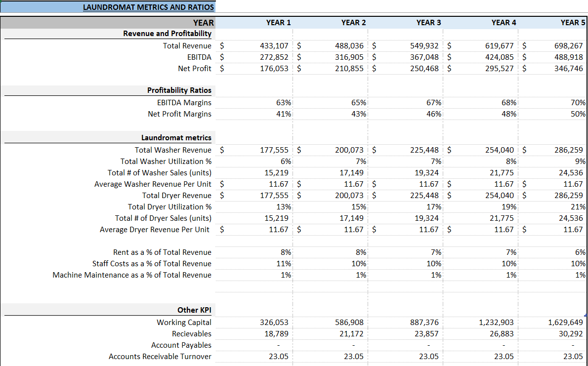Select the YEAR 3 column header

[428, 23]
